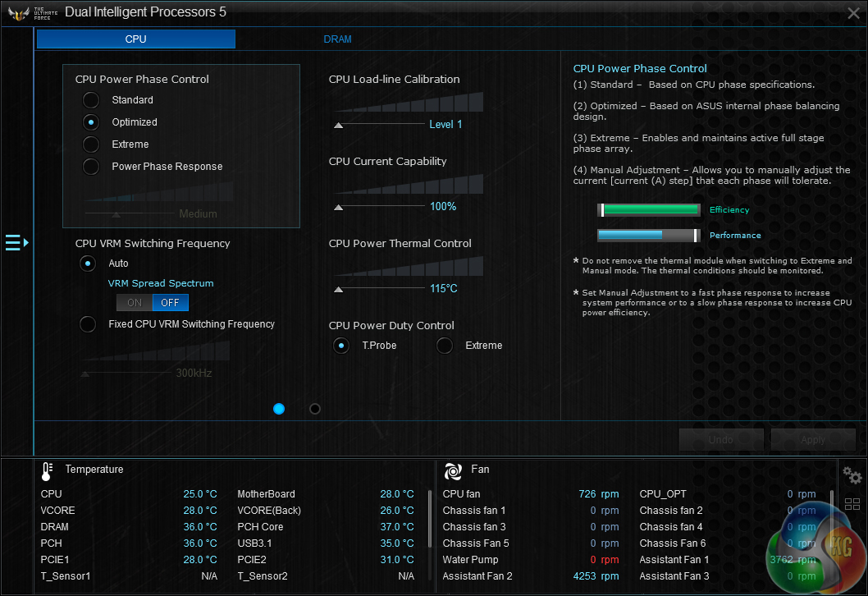
Task: Go to second settings page dot
Action: (x=315, y=409)
